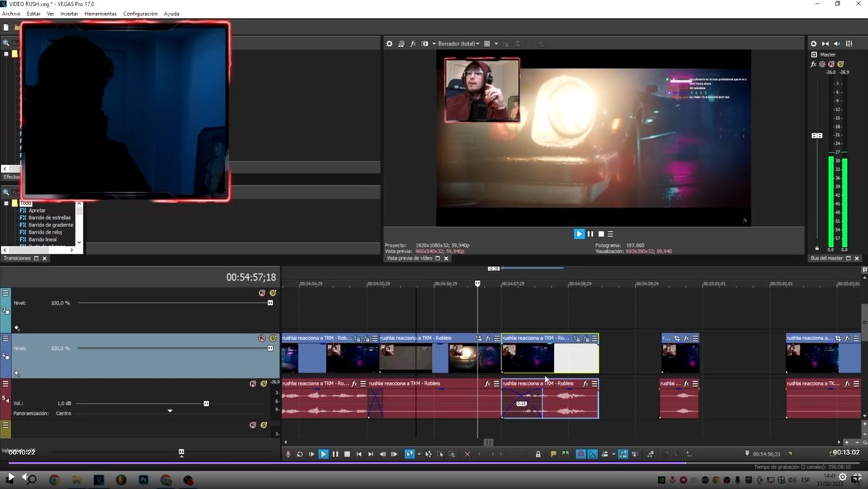Adjust the Master bus volume fader
The image size is (868, 489).
817,135
